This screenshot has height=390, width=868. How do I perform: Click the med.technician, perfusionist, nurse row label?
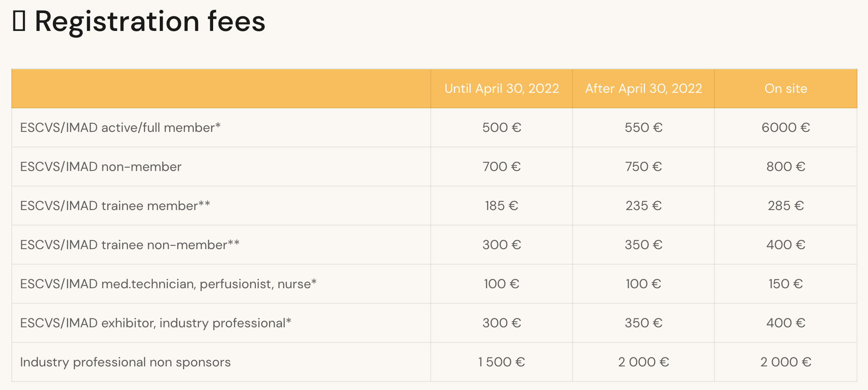point(168,284)
